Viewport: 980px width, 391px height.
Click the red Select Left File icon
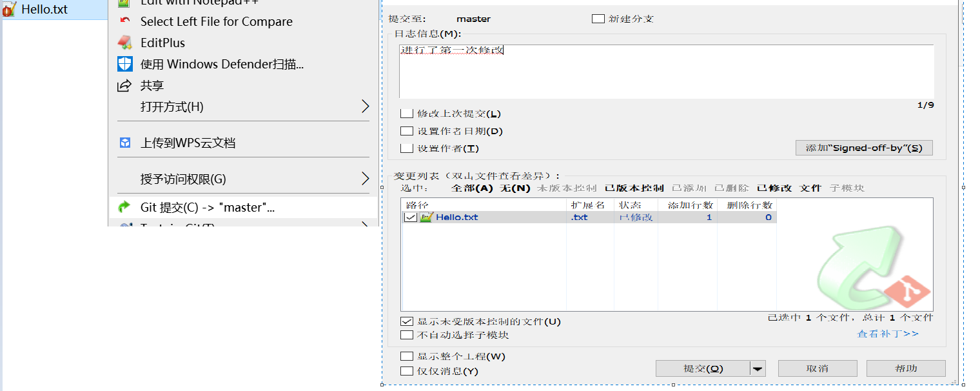[124, 21]
